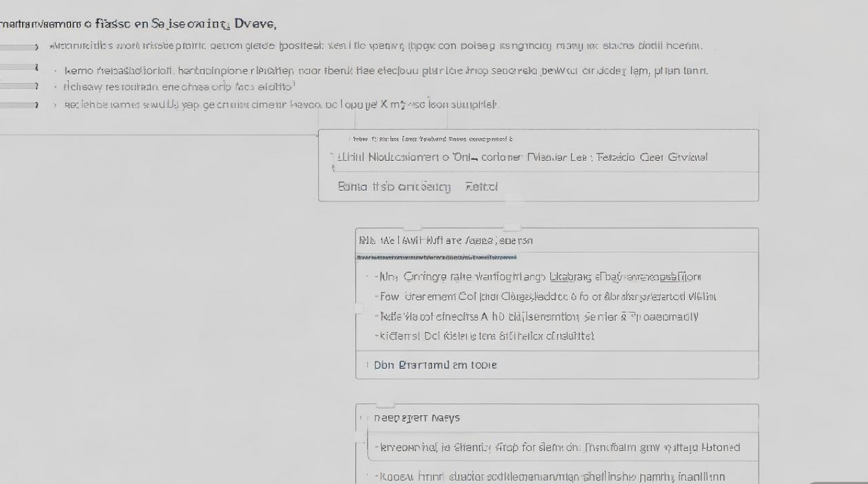Click the underlined 'Lkabraig' link in first bullet
The width and height of the screenshot is (868, 484).
570,277
